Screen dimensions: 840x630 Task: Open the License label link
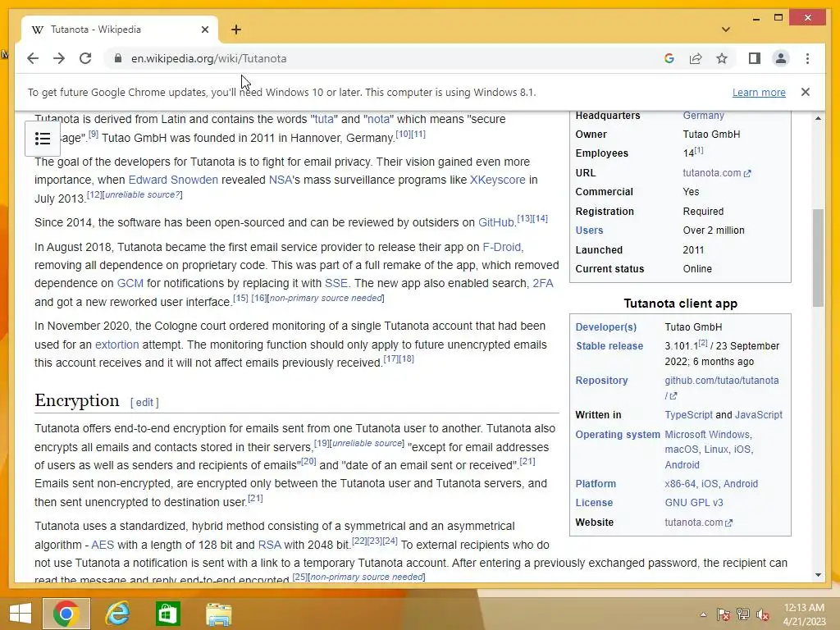click(594, 503)
